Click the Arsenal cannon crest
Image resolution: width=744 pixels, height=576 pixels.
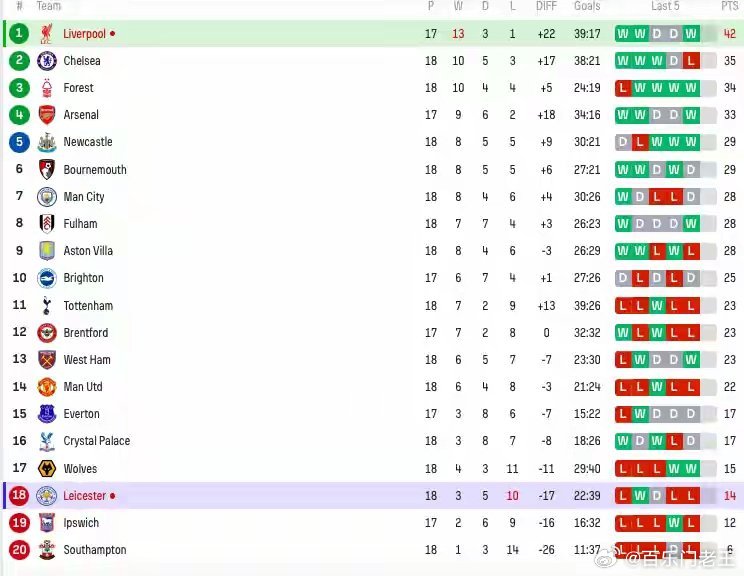click(46, 115)
